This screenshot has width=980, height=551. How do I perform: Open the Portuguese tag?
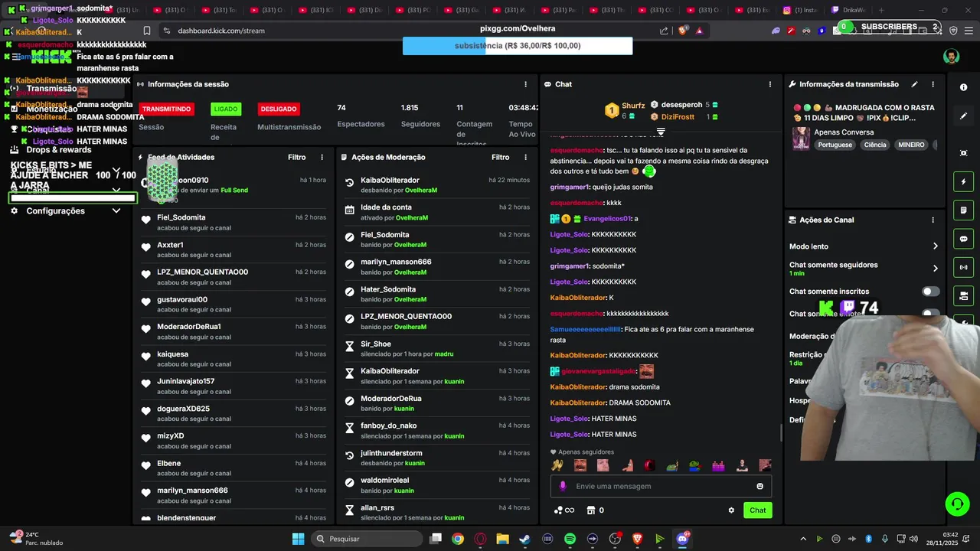835,145
